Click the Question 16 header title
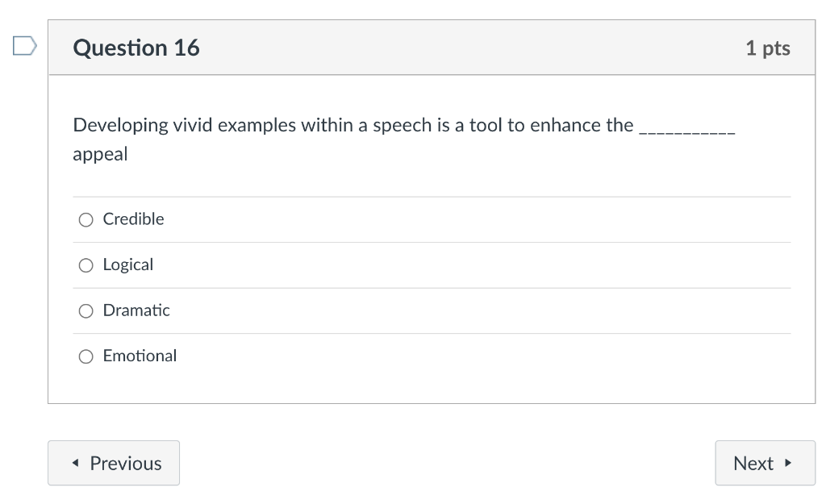 pyautogui.click(x=136, y=48)
